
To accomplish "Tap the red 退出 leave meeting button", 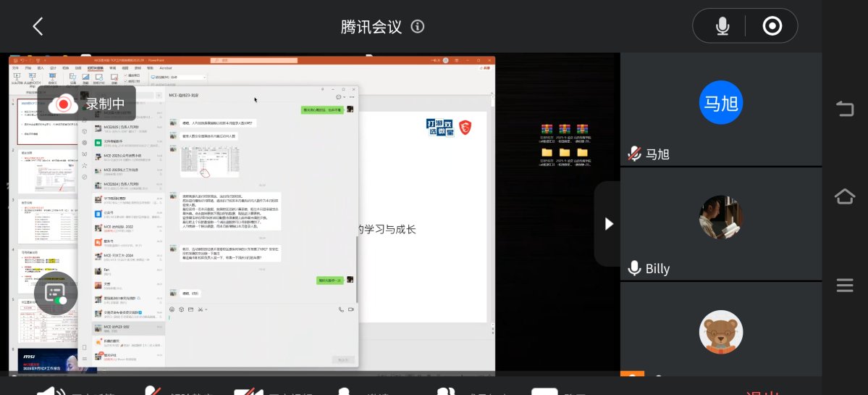I will 760,391.
